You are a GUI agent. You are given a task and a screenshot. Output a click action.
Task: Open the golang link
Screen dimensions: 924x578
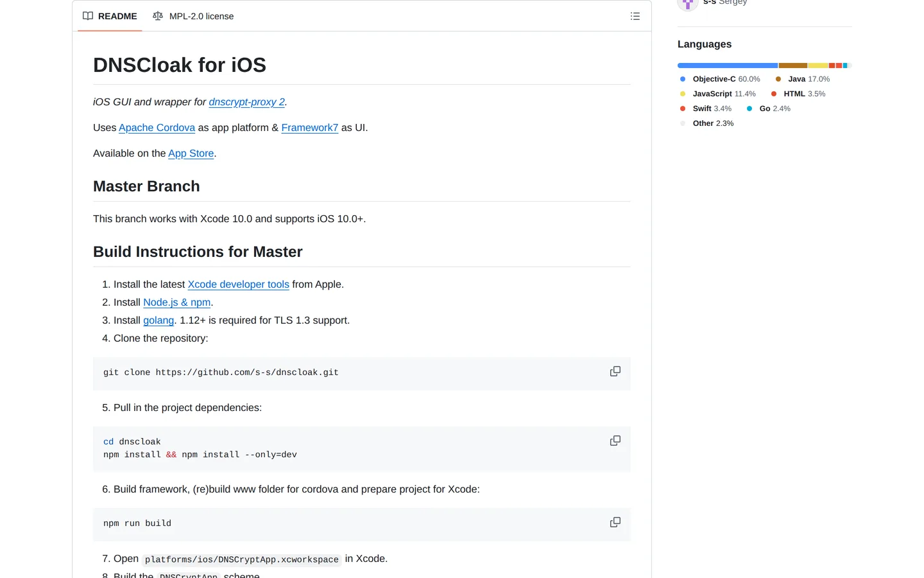pyautogui.click(x=158, y=320)
